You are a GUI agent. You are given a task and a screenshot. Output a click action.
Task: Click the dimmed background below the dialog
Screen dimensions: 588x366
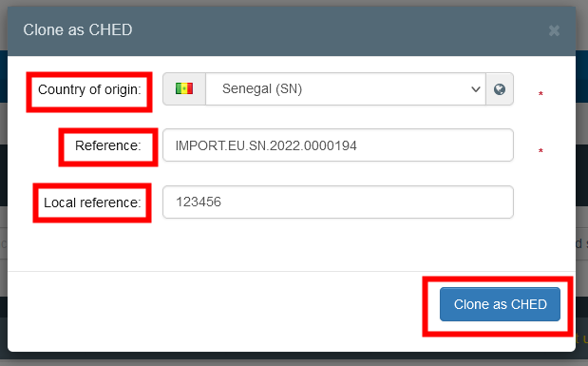click(x=294, y=359)
